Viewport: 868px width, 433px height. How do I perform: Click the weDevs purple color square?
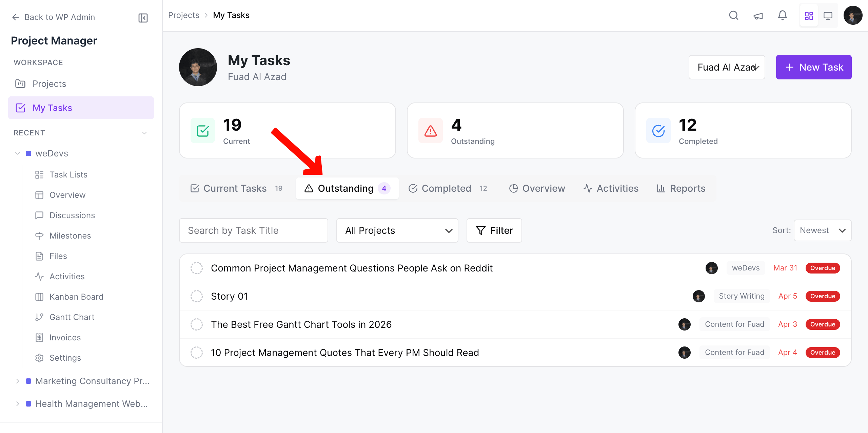point(29,153)
